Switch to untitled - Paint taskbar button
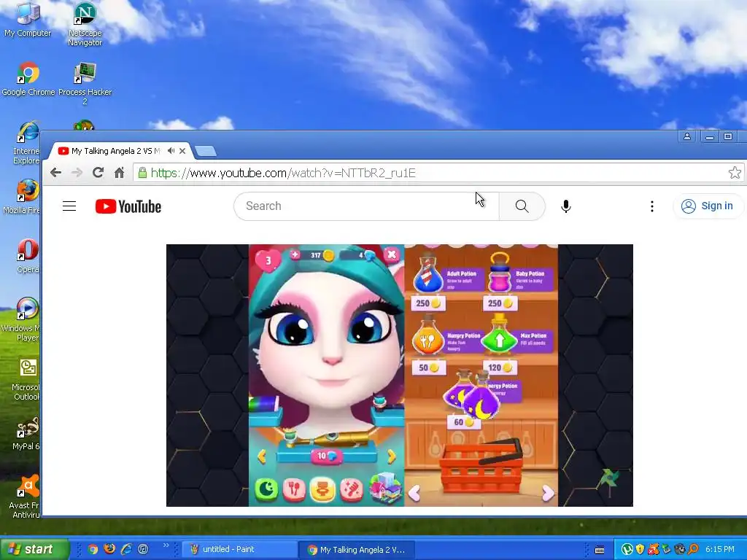 click(x=239, y=549)
